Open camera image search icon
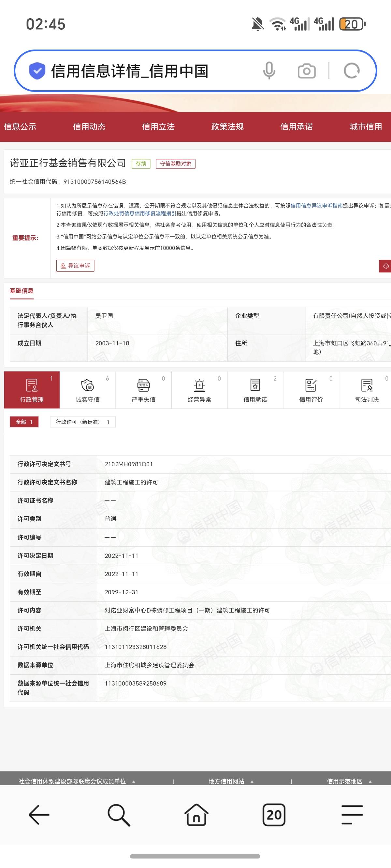 (306, 71)
